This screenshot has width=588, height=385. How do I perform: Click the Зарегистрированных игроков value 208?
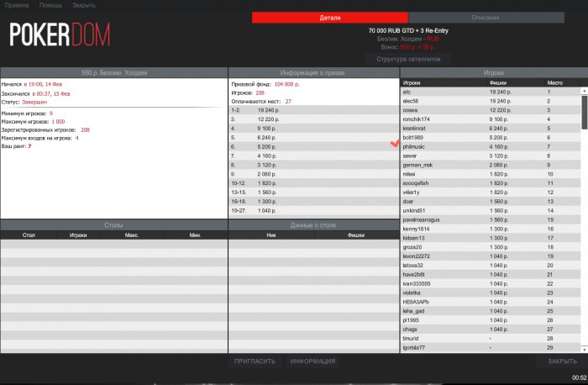pyautogui.click(x=85, y=129)
